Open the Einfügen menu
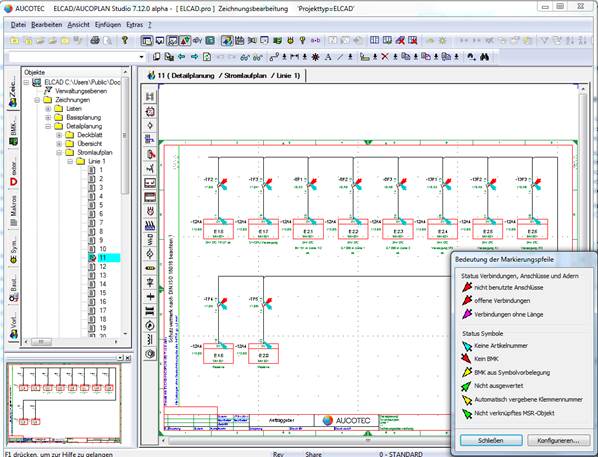The width and height of the screenshot is (598, 457). (108, 24)
